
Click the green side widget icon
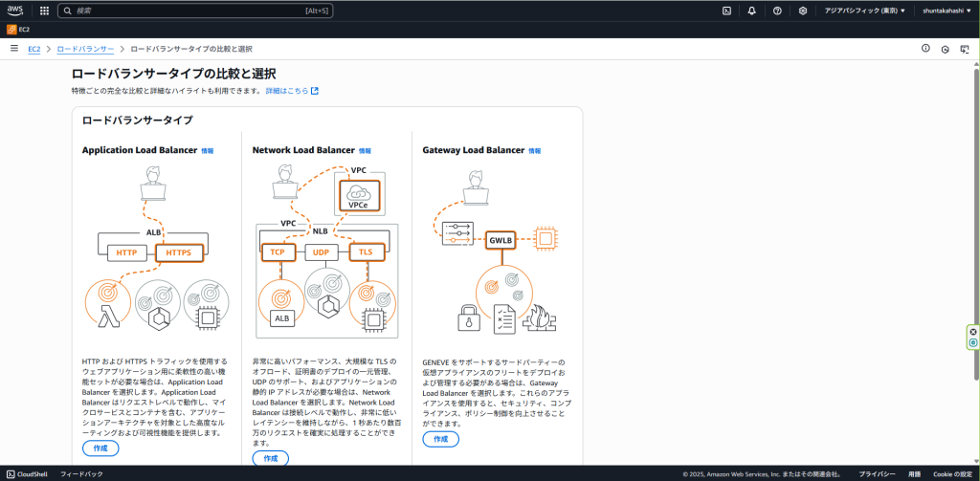(973, 342)
